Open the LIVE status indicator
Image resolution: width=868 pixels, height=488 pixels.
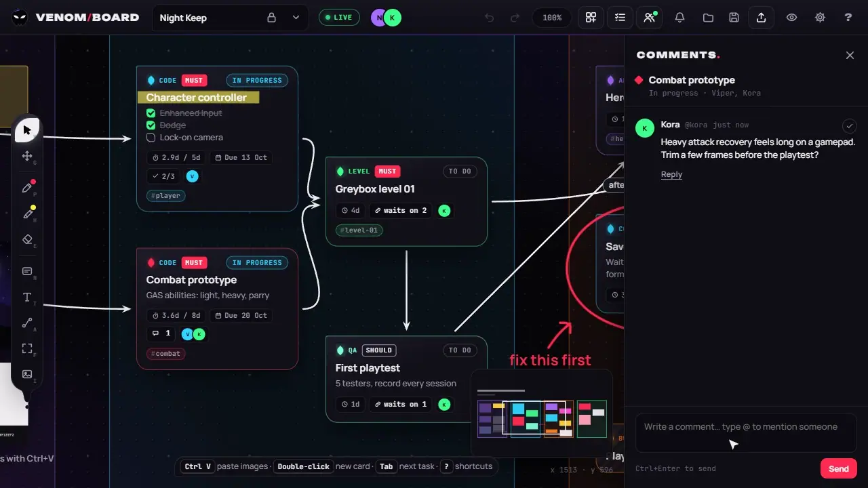[x=339, y=18]
